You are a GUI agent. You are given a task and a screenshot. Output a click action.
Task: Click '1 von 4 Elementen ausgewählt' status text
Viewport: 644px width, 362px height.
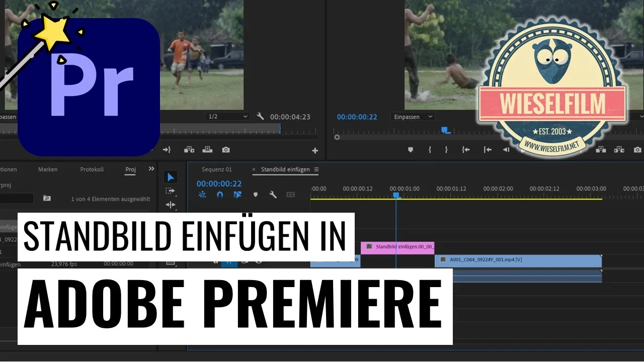click(111, 199)
